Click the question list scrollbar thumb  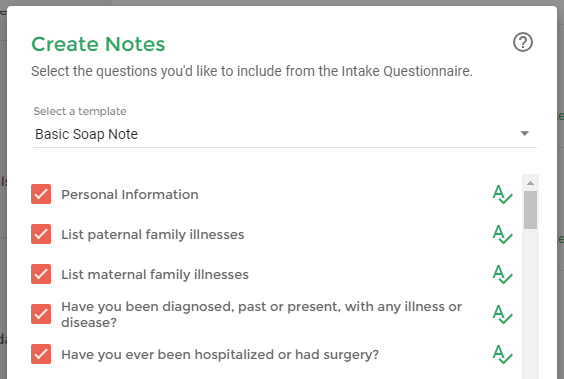(x=530, y=210)
